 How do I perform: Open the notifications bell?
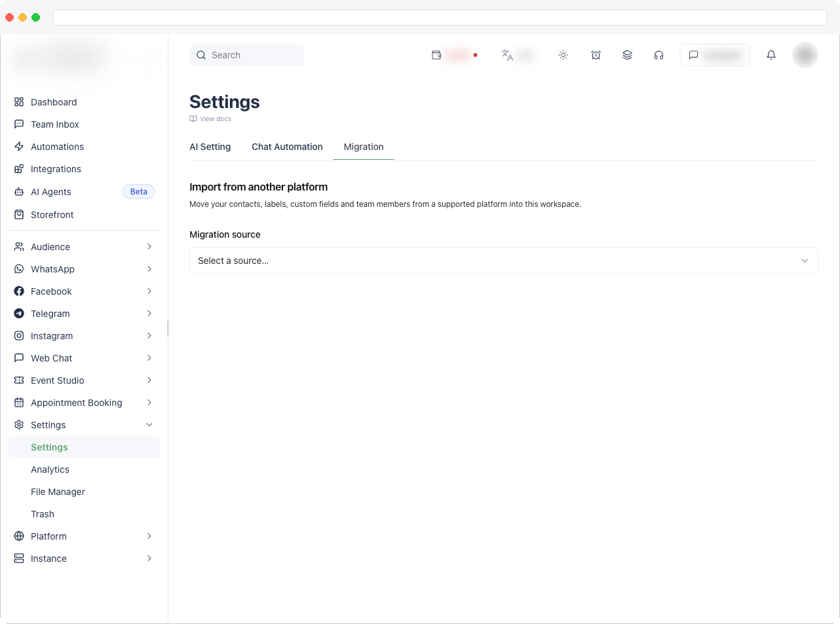tap(771, 55)
